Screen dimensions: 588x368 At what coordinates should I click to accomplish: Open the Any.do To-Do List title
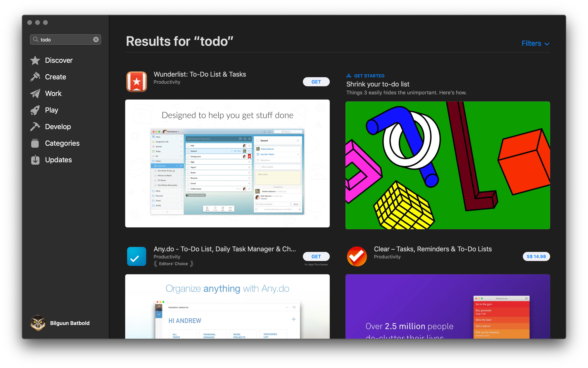coord(225,249)
